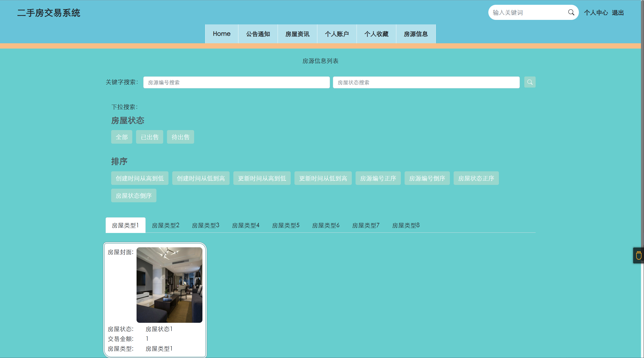Focus the 房源编号搜索 input field

coord(236,83)
